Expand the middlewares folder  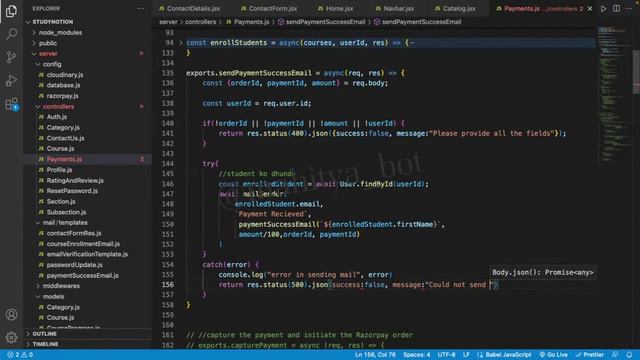(88, 286)
